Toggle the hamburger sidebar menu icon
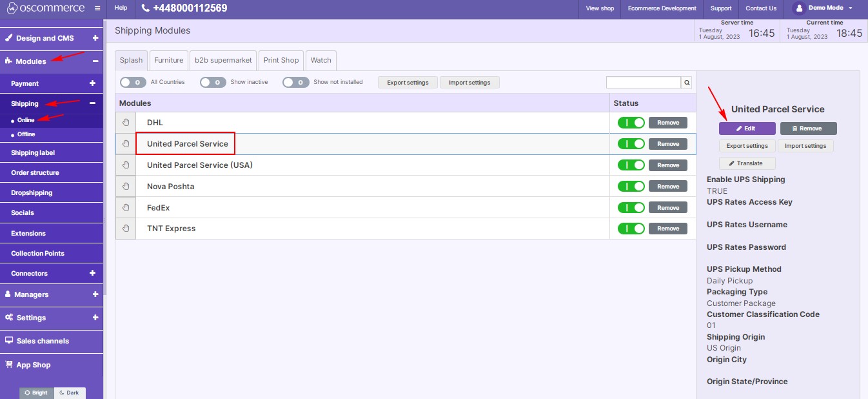The width and height of the screenshot is (868, 399). [x=97, y=8]
